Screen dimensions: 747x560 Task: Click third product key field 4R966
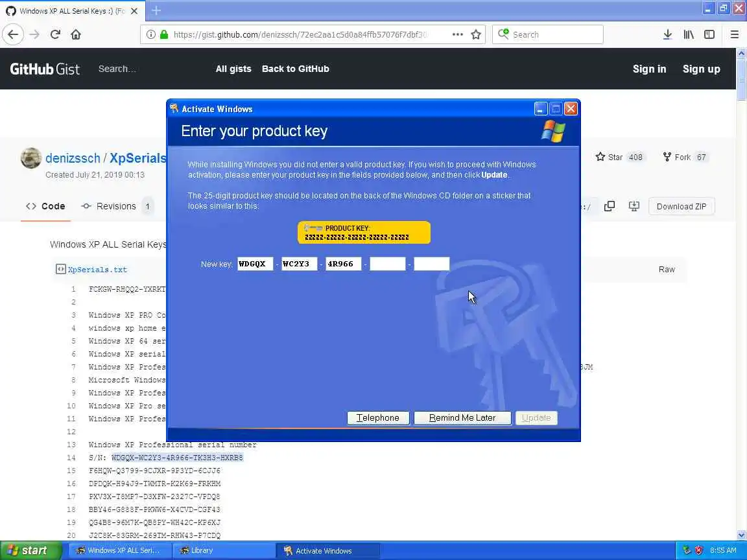343,264
